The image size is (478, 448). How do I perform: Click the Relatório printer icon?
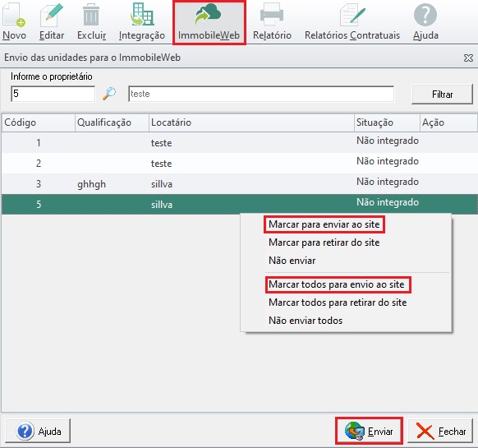pos(272,14)
